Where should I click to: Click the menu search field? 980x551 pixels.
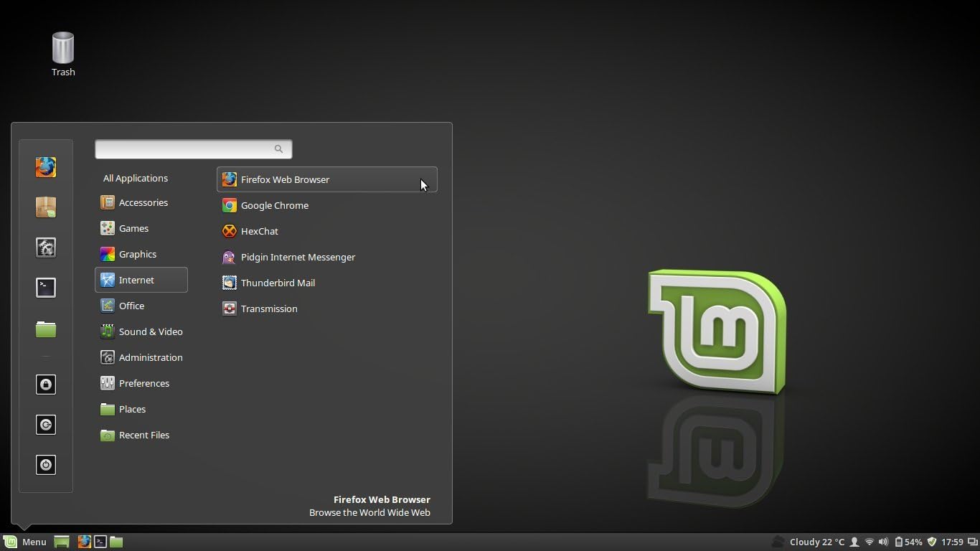(187, 149)
